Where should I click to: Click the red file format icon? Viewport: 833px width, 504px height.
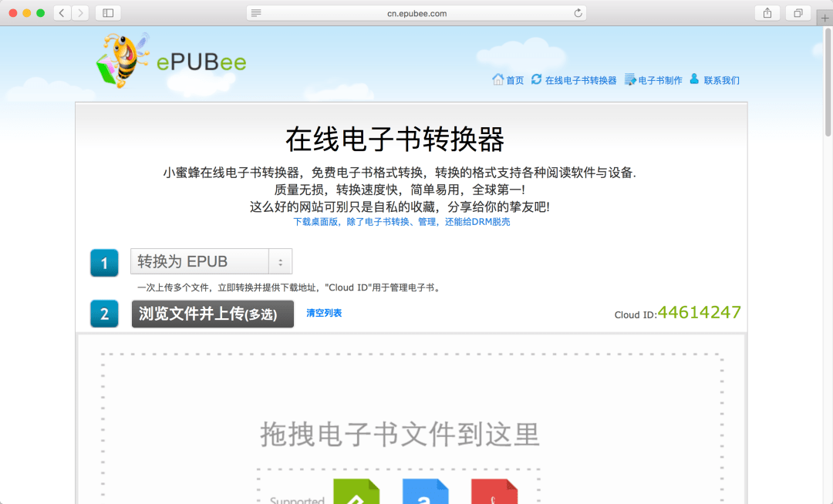click(x=494, y=492)
